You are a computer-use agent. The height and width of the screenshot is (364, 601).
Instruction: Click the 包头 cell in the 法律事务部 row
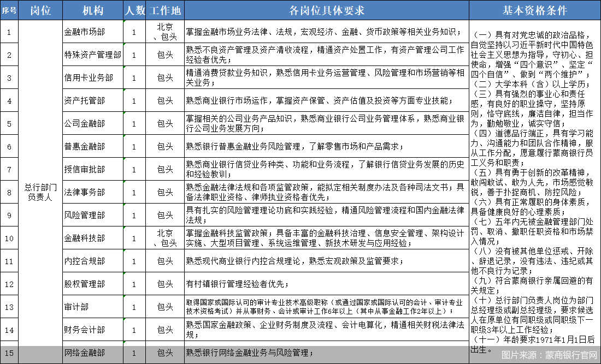[x=165, y=192]
